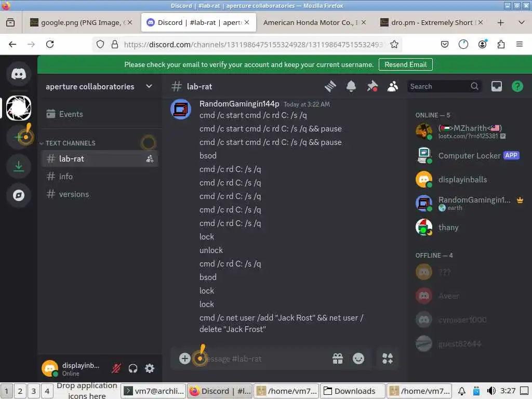Image resolution: width=532 pixels, height=399 pixels.
Task: Create invite icon on lab-rat channel
Action: 150,158
